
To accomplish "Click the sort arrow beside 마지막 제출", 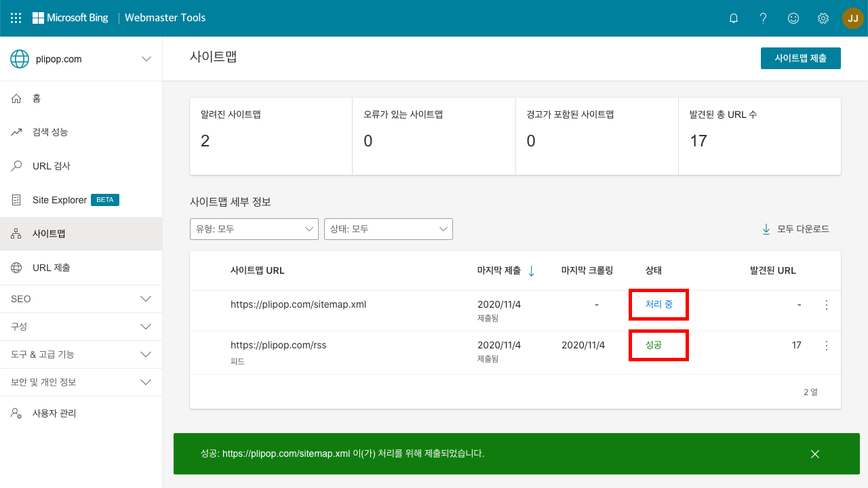I will [531, 271].
